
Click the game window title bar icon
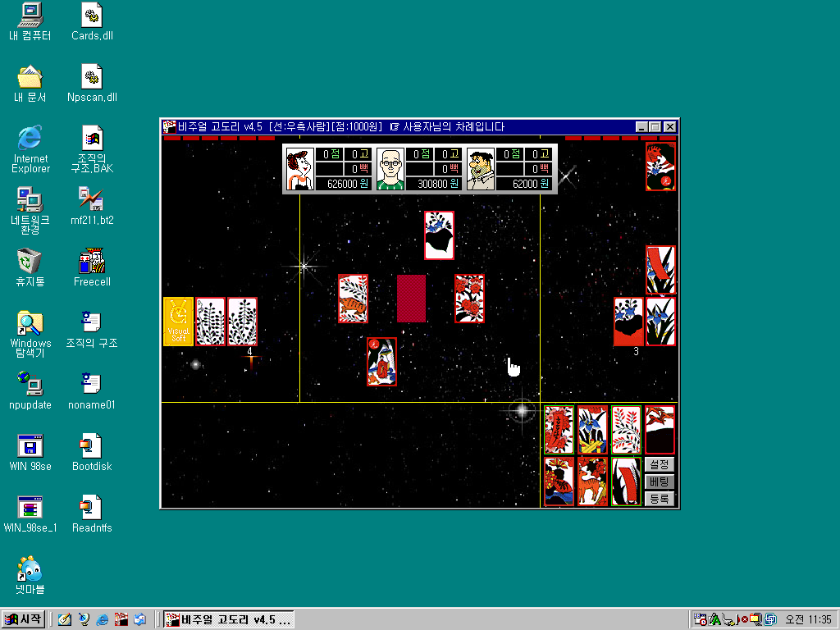click(x=169, y=127)
